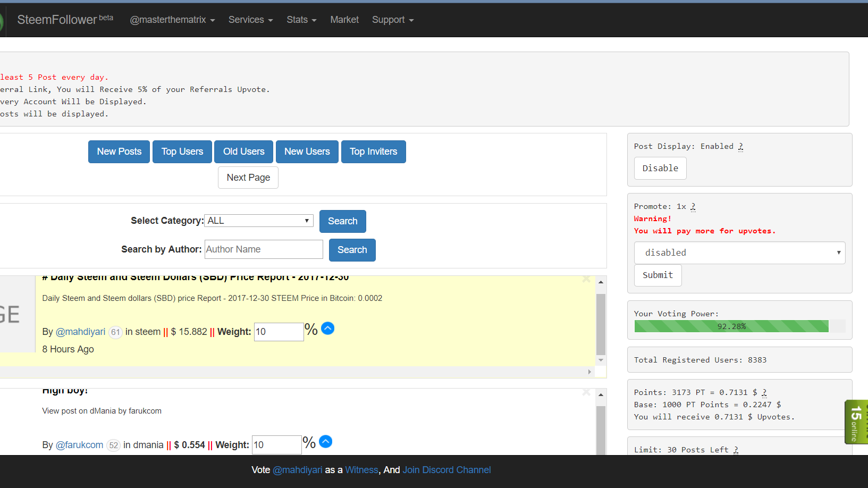This screenshot has height=488, width=868.
Task: Open @mahdiyari author link in first post
Action: click(81, 332)
